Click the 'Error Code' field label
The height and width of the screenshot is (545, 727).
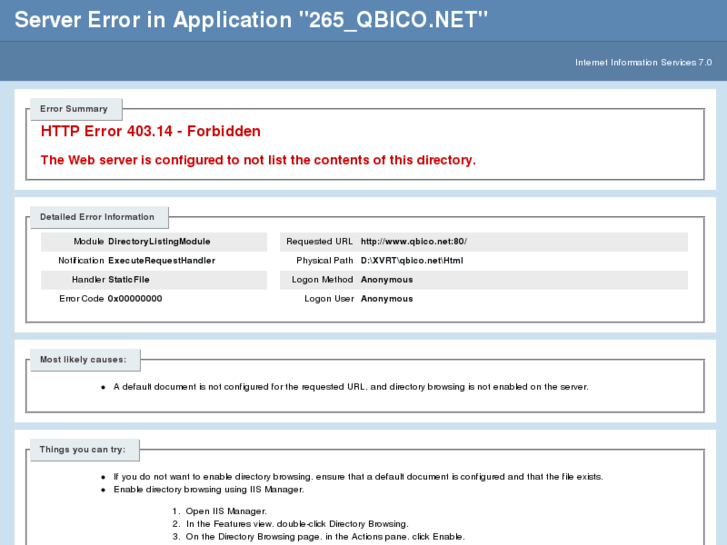coord(81,299)
